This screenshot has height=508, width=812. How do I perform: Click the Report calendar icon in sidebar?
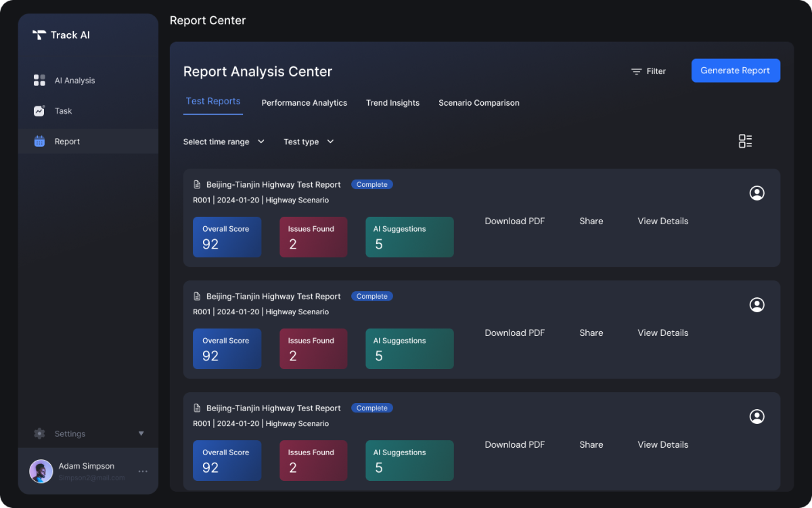[x=39, y=142]
